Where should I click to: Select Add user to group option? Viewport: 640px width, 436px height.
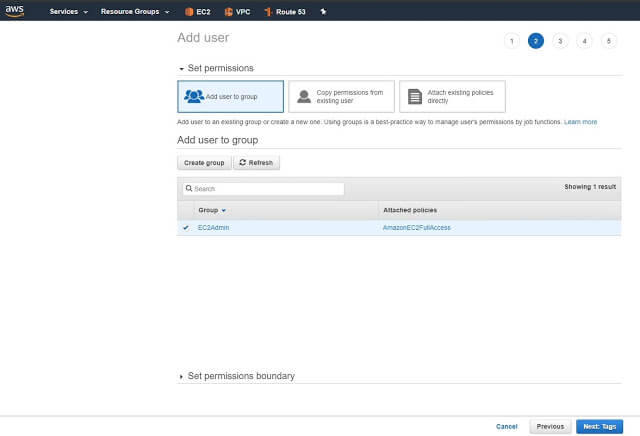(x=230, y=96)
